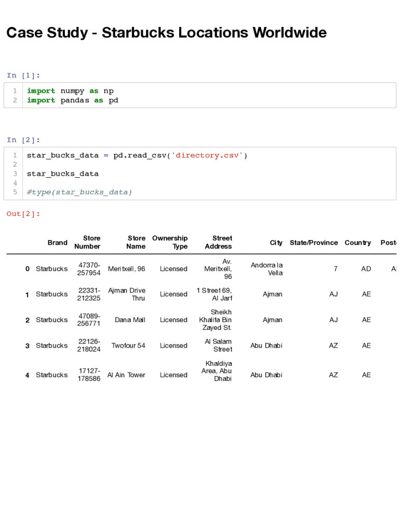This screenshot has height=532, width=400.
Task: Click store number 47089-256771
Action: pos(89,320)
